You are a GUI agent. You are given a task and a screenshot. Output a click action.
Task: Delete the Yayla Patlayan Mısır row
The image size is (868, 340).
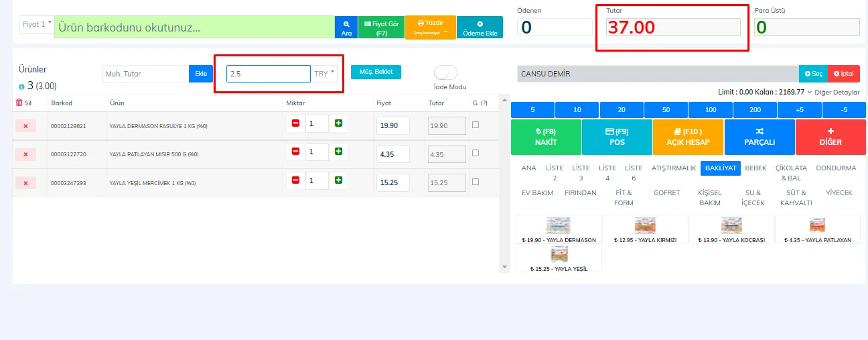tap(25, 154)
